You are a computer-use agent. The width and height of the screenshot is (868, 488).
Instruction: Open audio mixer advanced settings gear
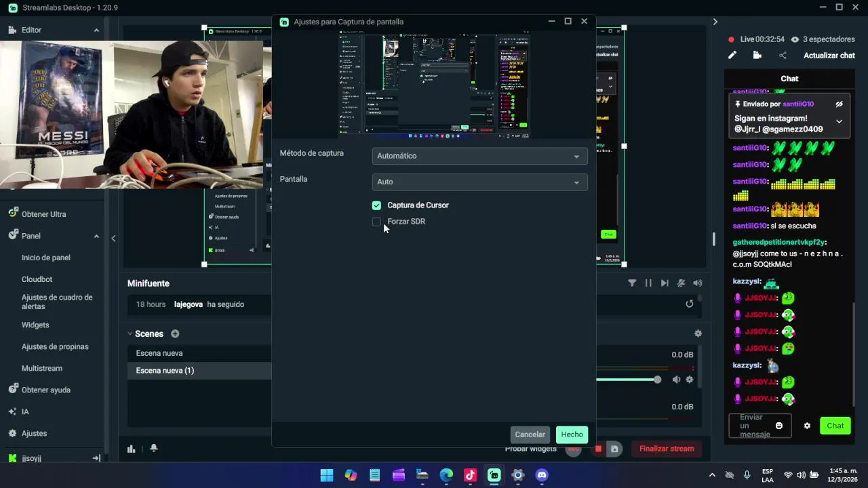tap(698, 333)
